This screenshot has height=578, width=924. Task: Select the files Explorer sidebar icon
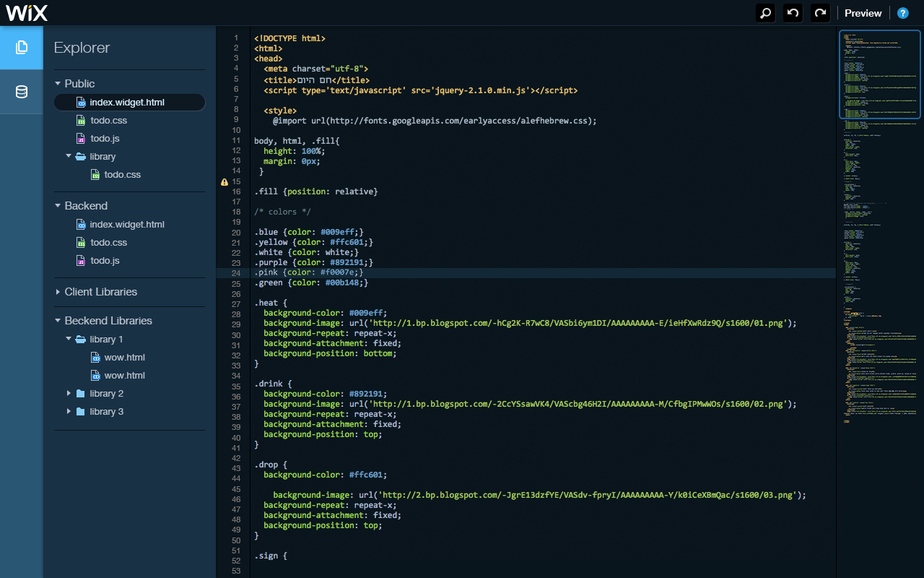[x=22, y=48]
